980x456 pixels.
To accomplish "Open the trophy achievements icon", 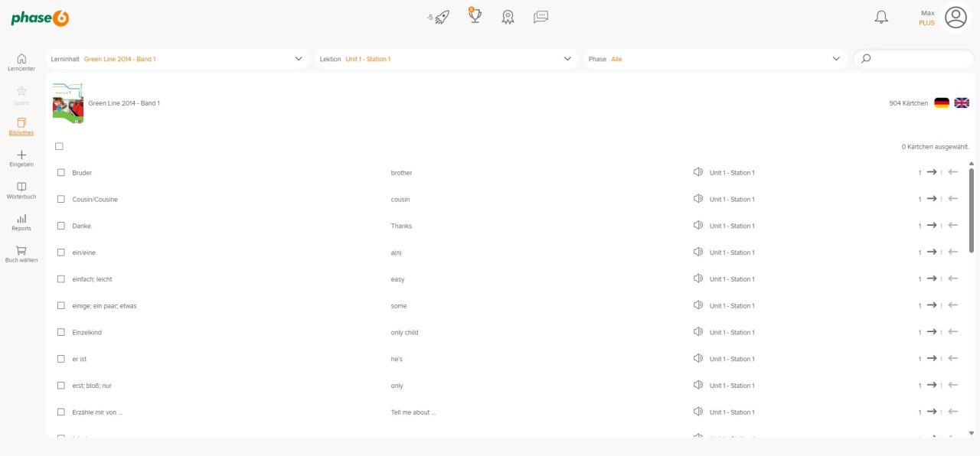I will point(475,15).
